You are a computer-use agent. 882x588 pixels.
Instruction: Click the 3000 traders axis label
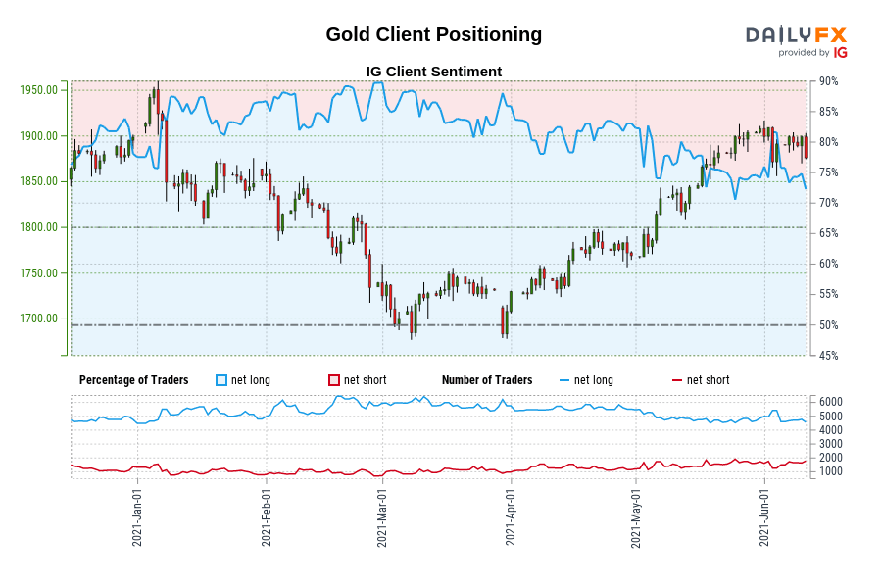pos(831,444)
